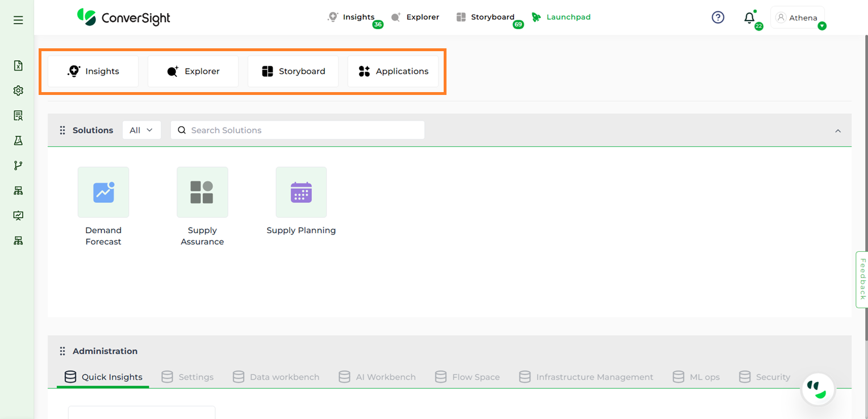Launch the ConverSight chat assistant bubble

tap(817, 389)
